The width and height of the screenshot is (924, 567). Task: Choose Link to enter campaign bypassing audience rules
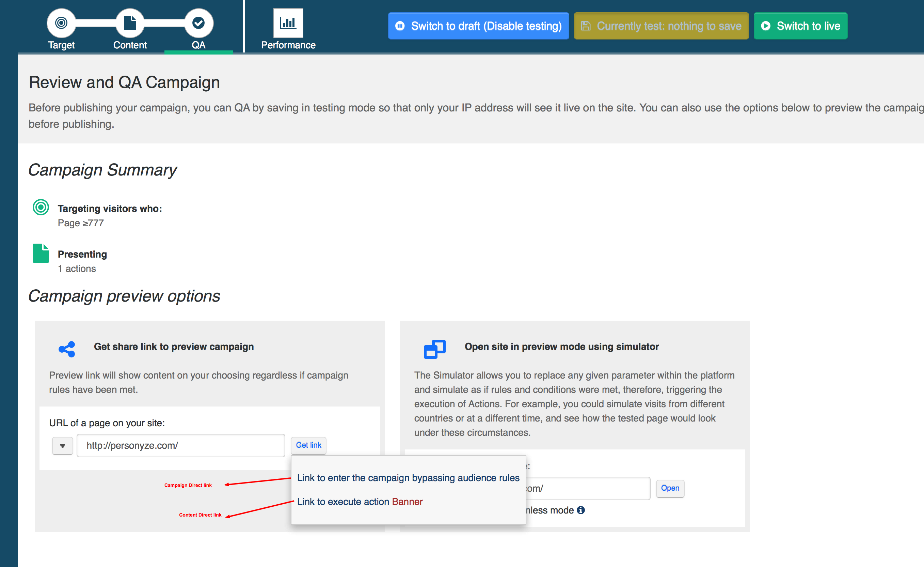(x=408, y=478)
